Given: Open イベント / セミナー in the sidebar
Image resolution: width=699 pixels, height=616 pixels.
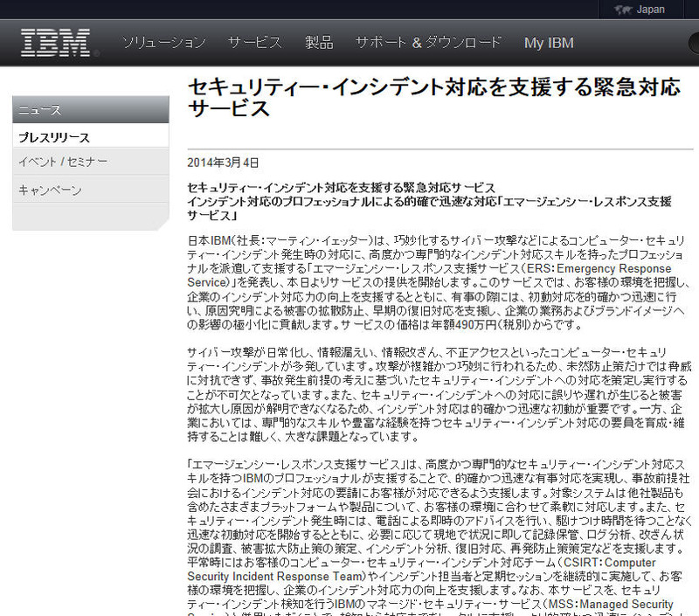Looking at the screenshot, I should coord(62,163).
